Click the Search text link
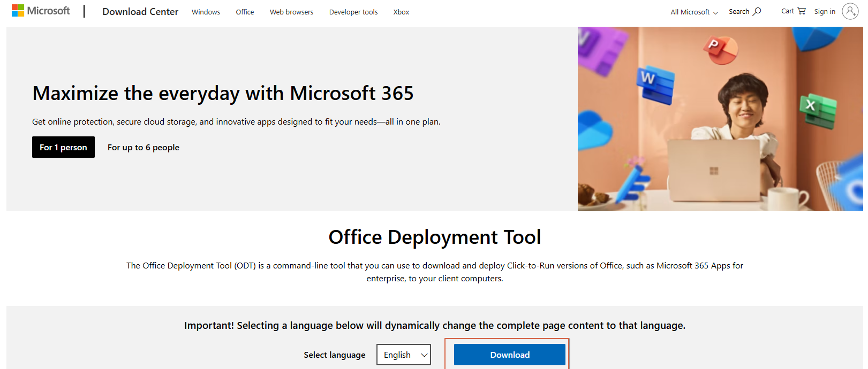This screenshot has width=868, height=369. point(739,11)
